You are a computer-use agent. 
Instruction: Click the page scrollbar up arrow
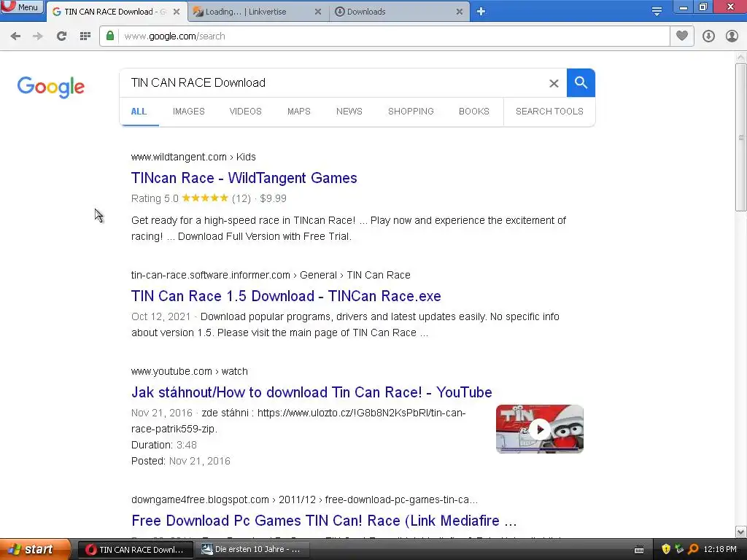(741, 58)
